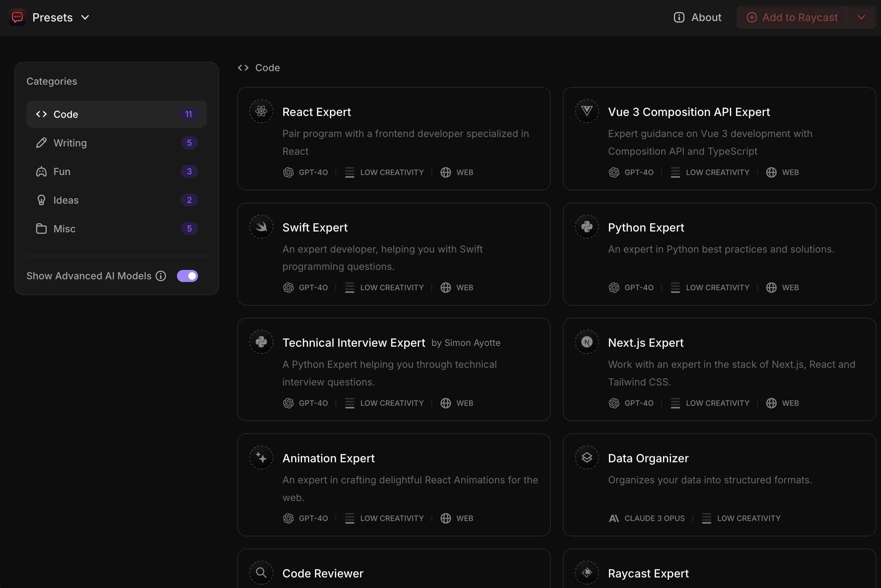Viewport: 881px width, 588px height.
Task: Expand the Add to Raycast options arrow
Action: [x=861, y=17]
